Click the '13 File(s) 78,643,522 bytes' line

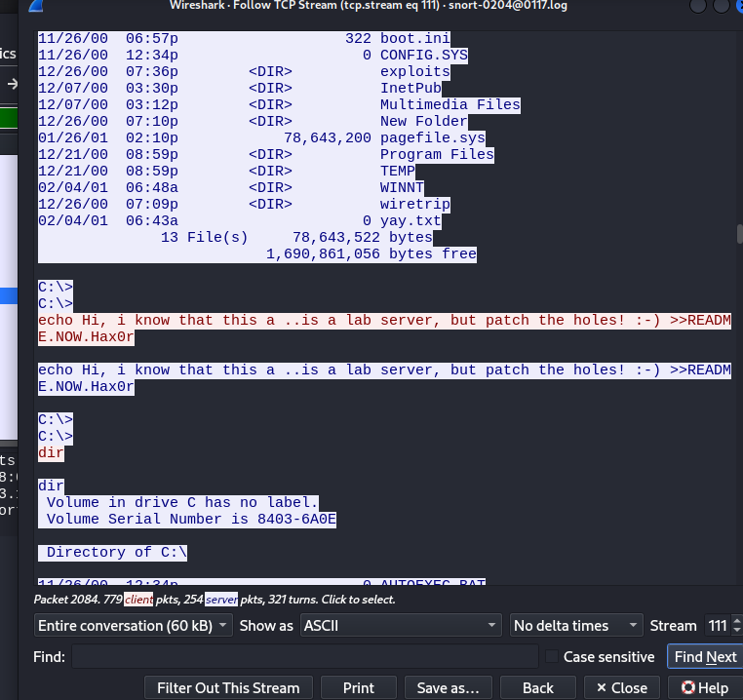coord(296,238)
